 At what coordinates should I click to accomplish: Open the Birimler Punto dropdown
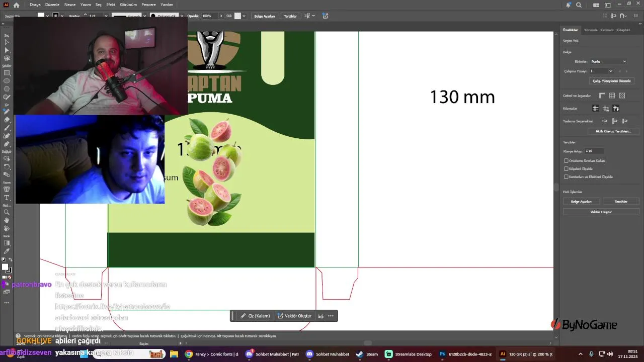point(608,61)
